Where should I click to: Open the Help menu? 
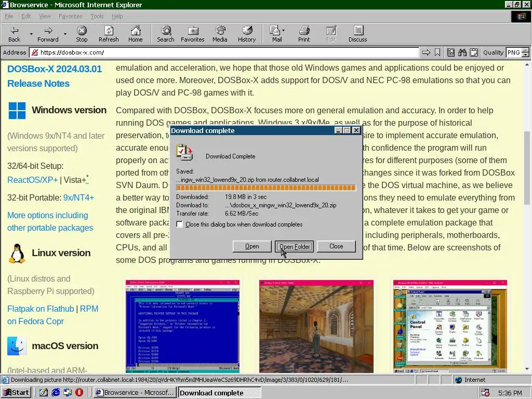click(x=117, y=16)
